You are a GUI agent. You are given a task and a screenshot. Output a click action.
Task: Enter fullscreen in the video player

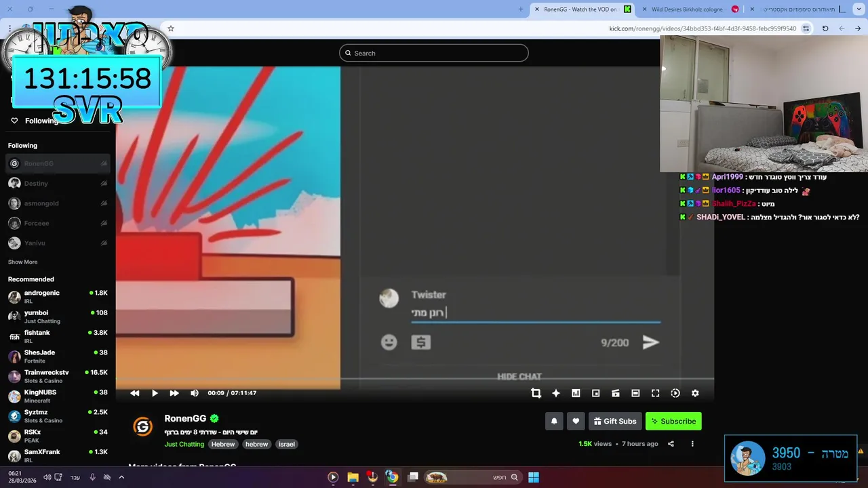655,393
